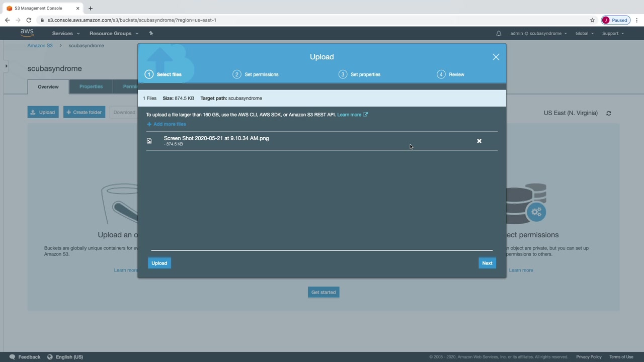Go to step 2 Set permissions
The image size is (644, 362).
[256, 74]
